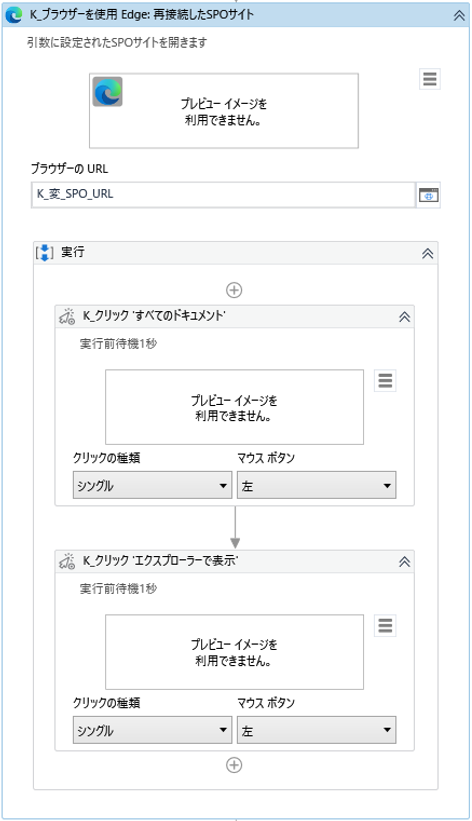
Task: Open クリックの種類 dropdown in 'エクスプローラーで表示' activity
Action: 152,730
